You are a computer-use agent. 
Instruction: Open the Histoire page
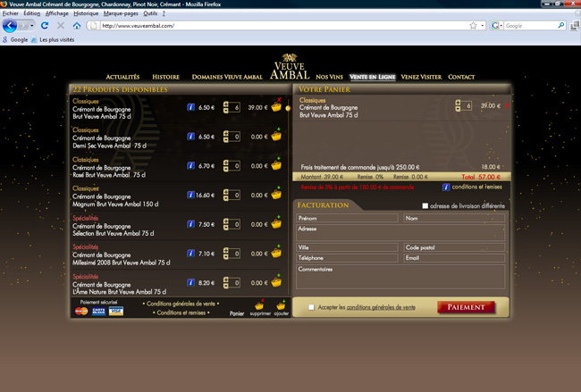point(165,77)
